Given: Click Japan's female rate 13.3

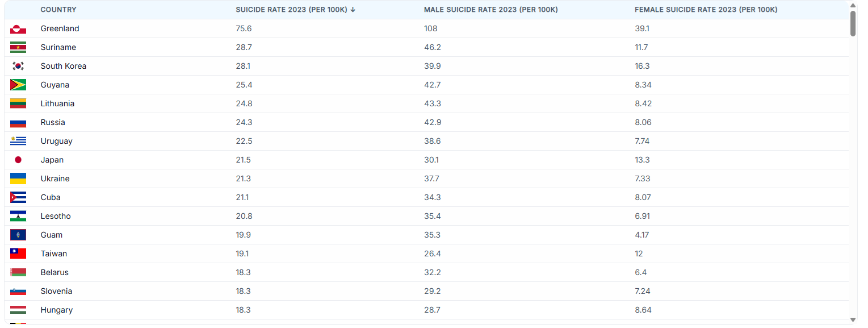Looking at the screenshot, I should point(642,160).
